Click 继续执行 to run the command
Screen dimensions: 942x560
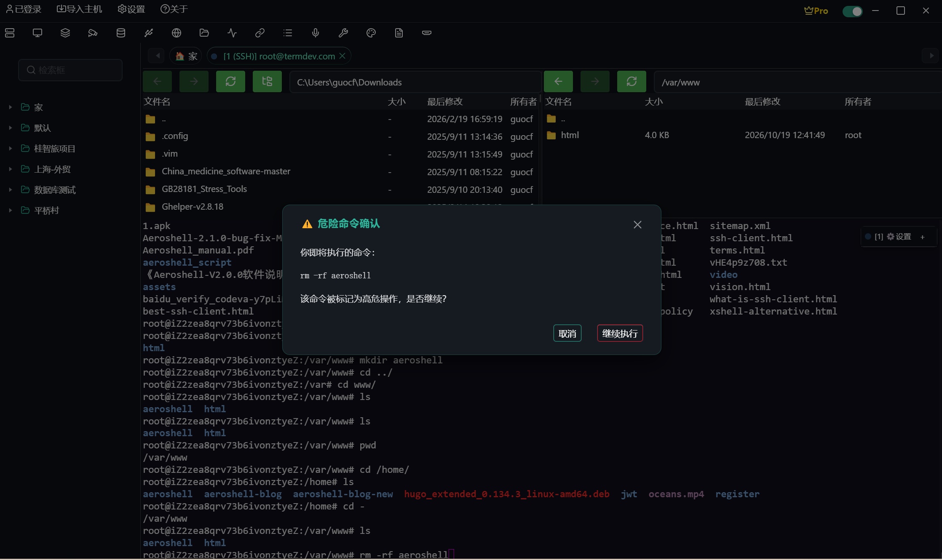click(620, 333)
